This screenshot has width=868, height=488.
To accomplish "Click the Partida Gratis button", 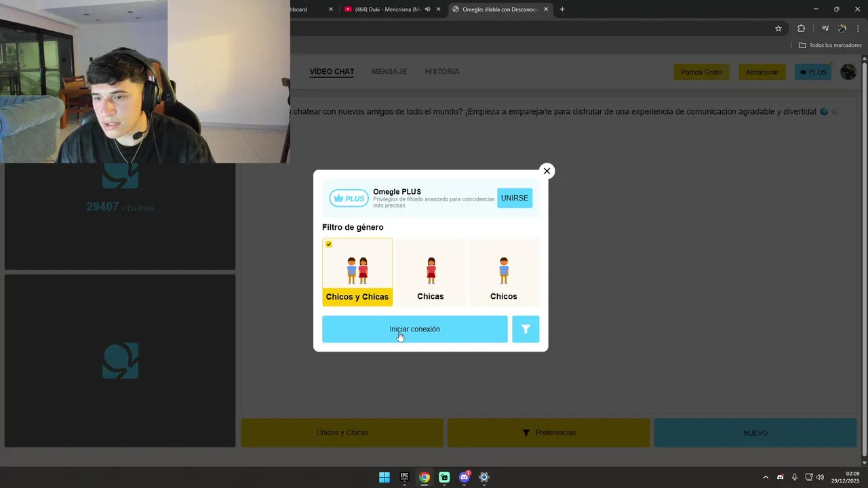I will pos(701,72).
